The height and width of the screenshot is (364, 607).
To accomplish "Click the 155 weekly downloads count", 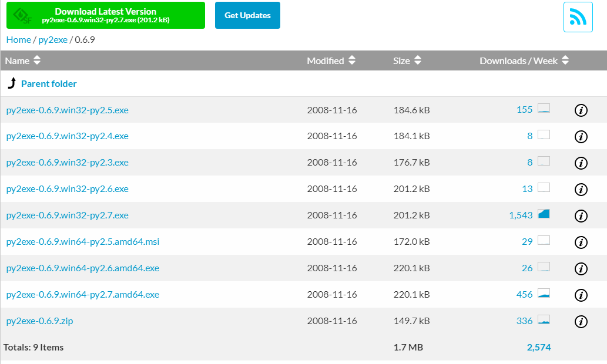I will tap(525, 109).
